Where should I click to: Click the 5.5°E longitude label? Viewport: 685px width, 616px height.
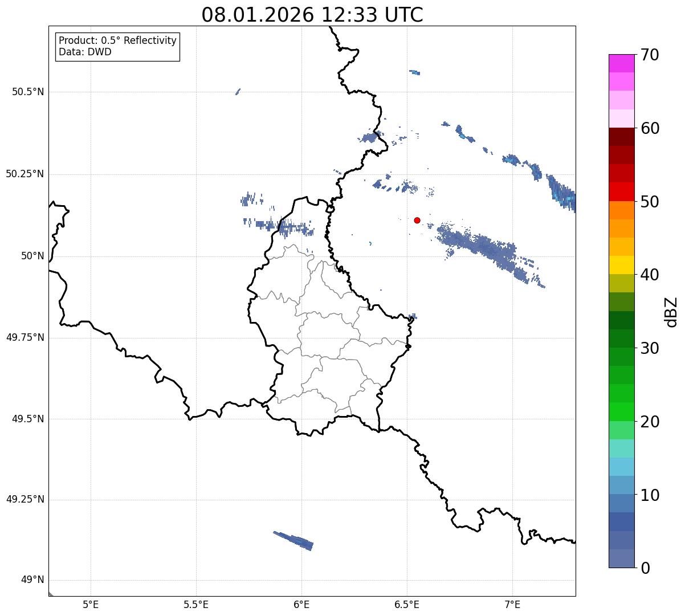click(196, 604)
